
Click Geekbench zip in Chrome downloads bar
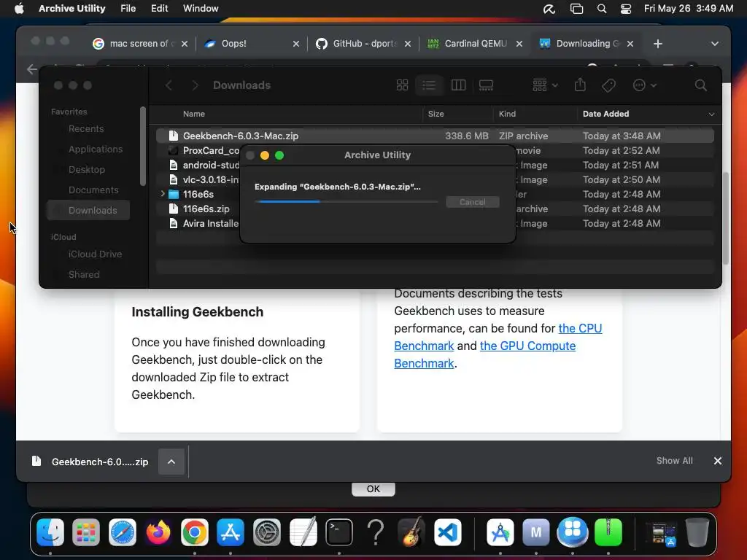[90, 462]
